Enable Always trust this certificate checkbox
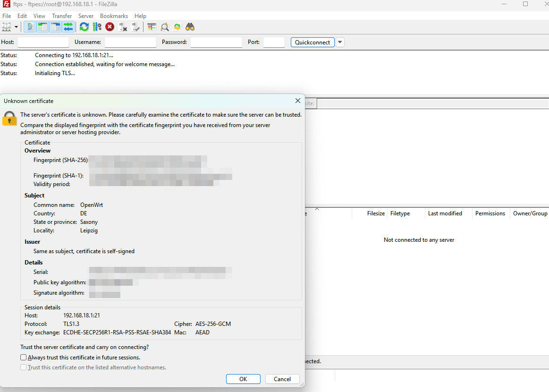549x392 pixels. pos(24,358)
